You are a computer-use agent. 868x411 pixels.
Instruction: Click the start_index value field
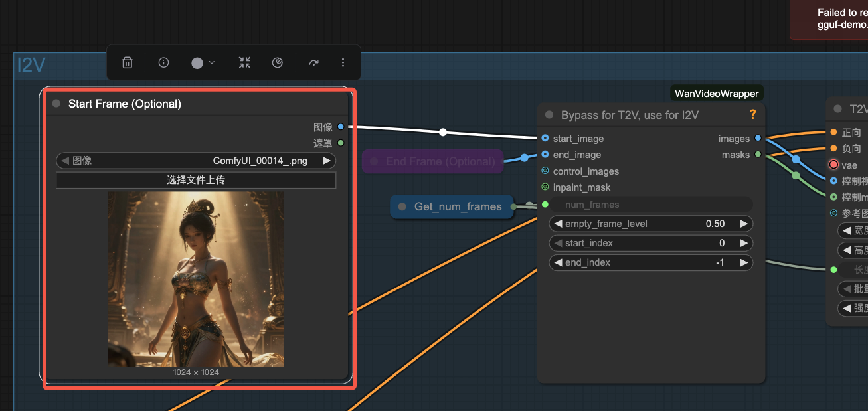651,243
